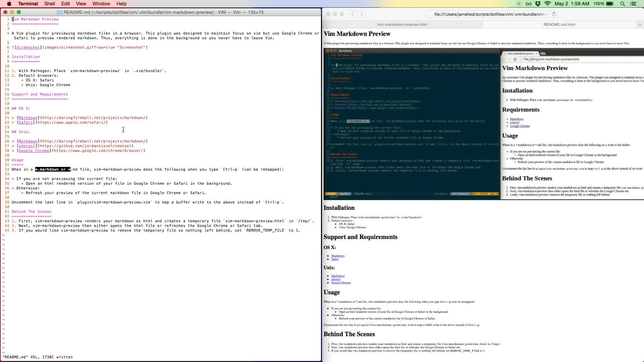Click the embedded screenshot image in the preview
Image resolution: width=644 pixels, height=362 pixels.
pyautogui.click(x=483, y=124)
